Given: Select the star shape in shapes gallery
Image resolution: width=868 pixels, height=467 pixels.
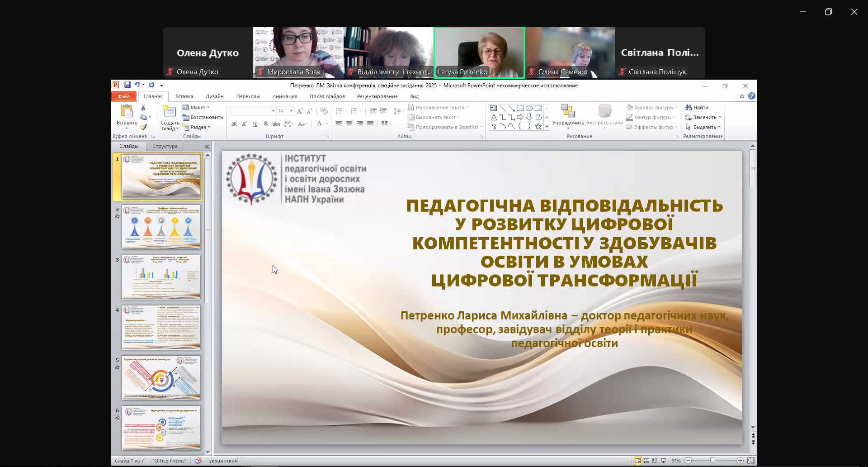Looking at the screenshot, I should point(538,127).
